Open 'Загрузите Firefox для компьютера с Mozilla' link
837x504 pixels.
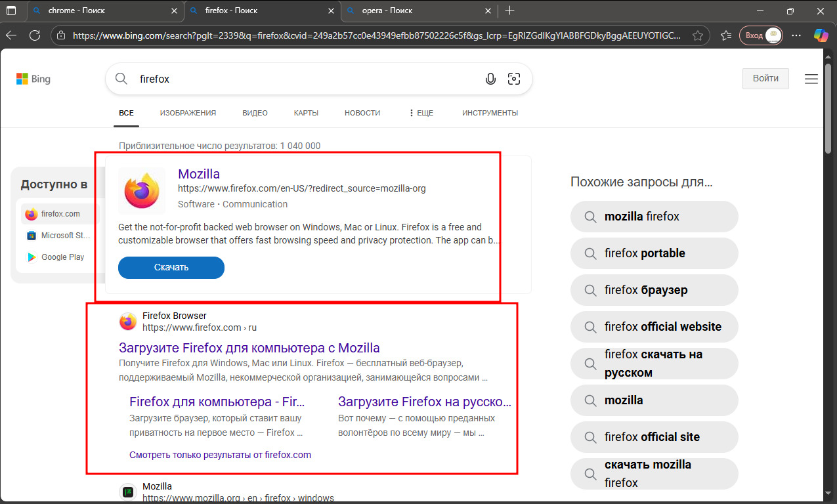tap(249, 348)
